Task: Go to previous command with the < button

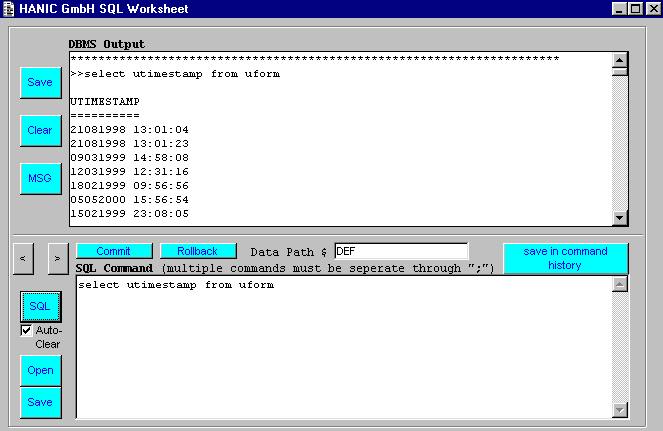Action: 23,258
